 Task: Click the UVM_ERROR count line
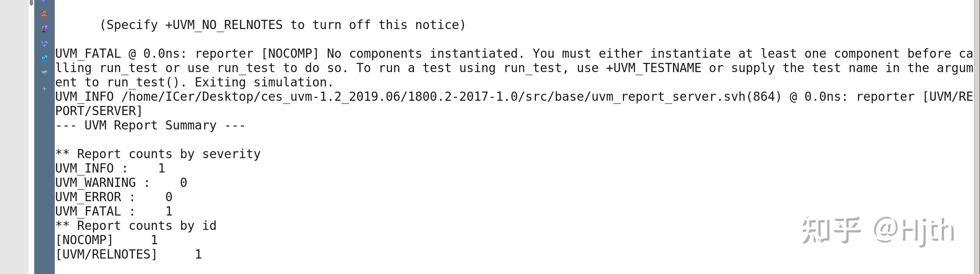tap(114, 197)
